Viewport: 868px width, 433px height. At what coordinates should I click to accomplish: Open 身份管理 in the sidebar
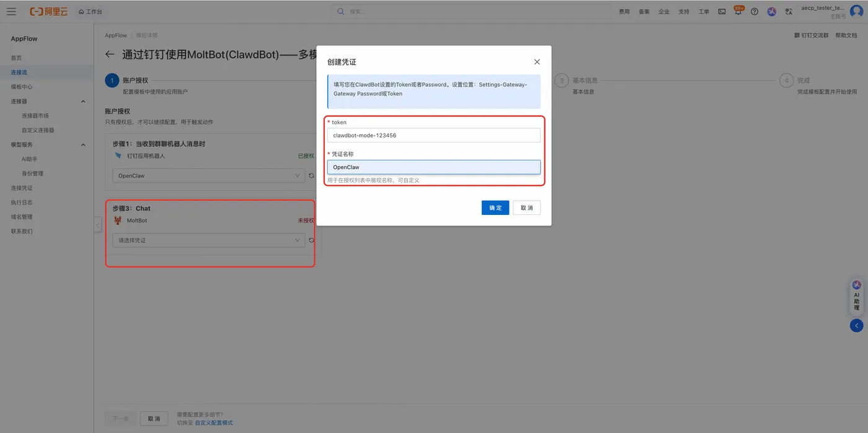tap(32, 173)
